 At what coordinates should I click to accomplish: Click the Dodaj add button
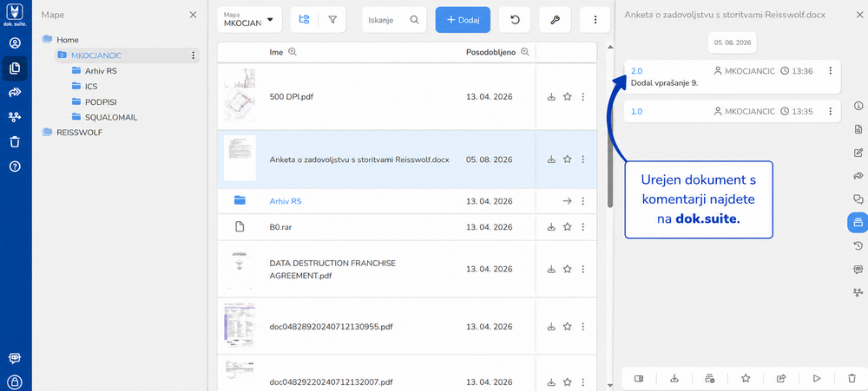(x=463, y=19)
